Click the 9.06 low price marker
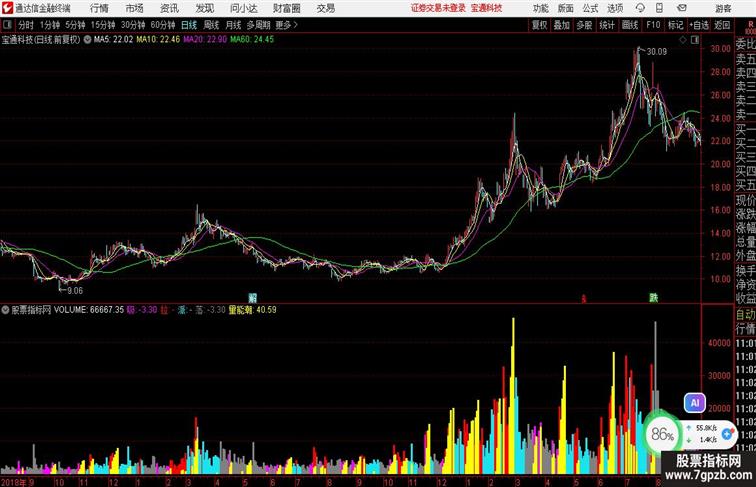The image size is (756, 487). [75, 291]
